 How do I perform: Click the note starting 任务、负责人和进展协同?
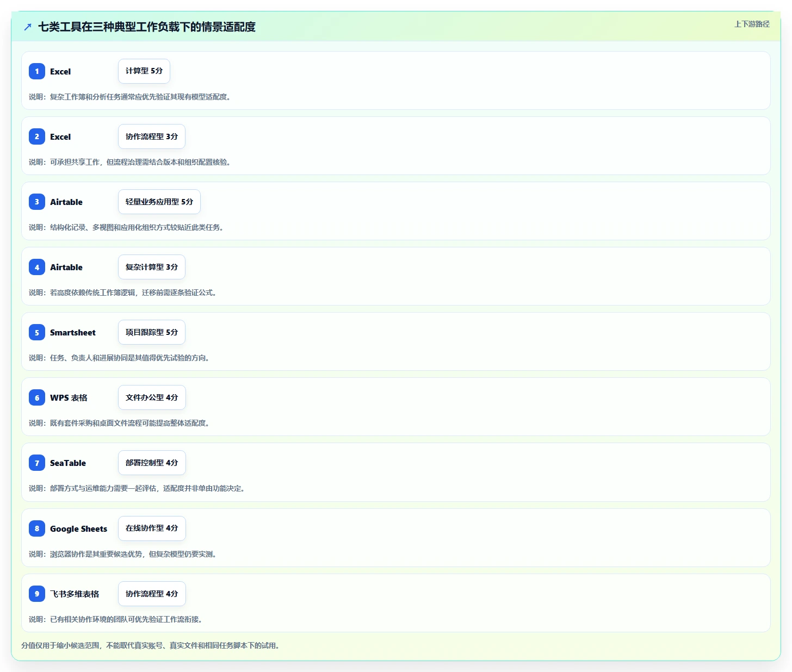coord(119,358)
